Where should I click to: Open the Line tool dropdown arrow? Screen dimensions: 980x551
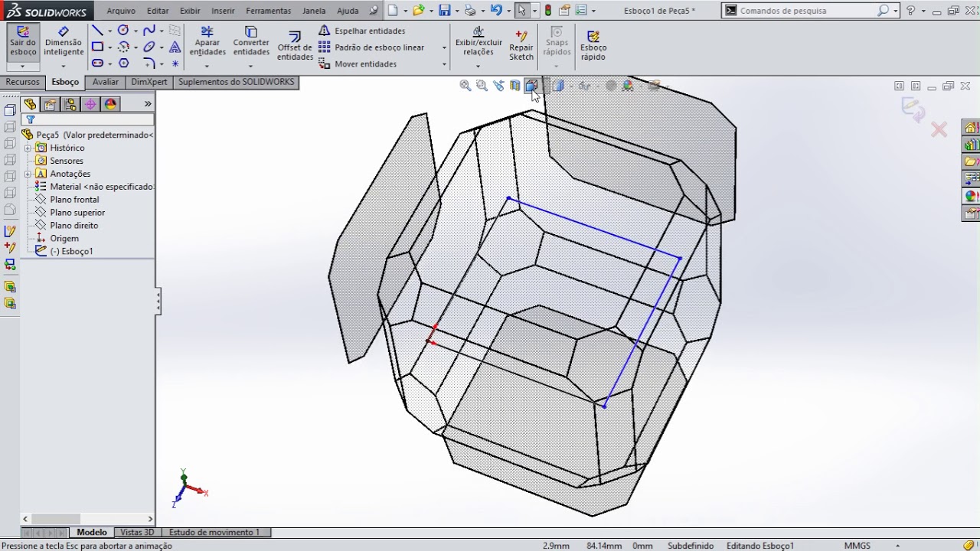click(x=109, y=31)
